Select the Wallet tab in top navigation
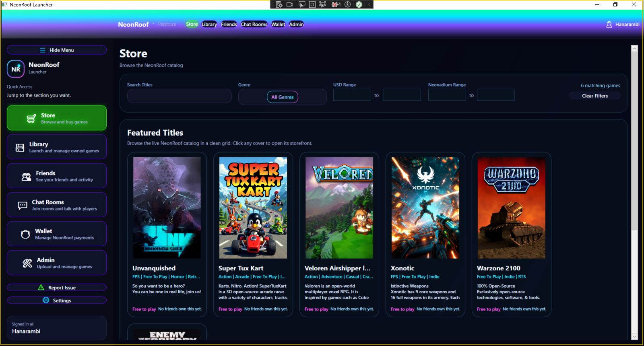 (278, 24)
